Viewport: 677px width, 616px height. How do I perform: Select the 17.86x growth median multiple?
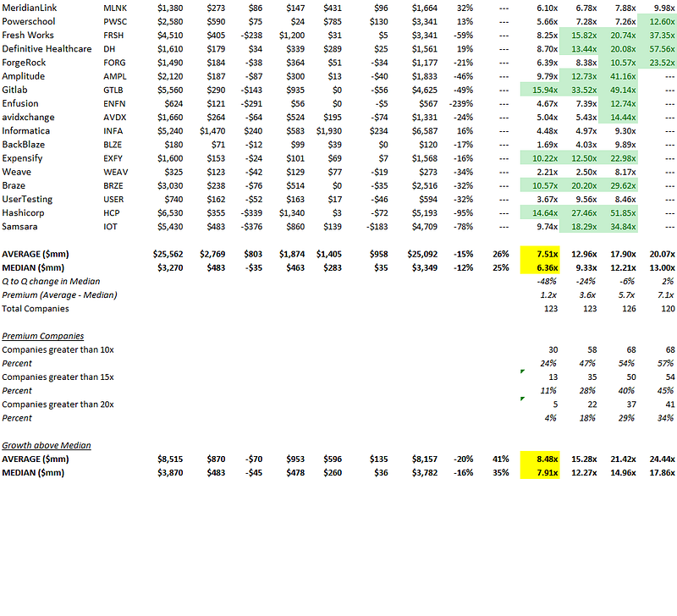(662, 473)
